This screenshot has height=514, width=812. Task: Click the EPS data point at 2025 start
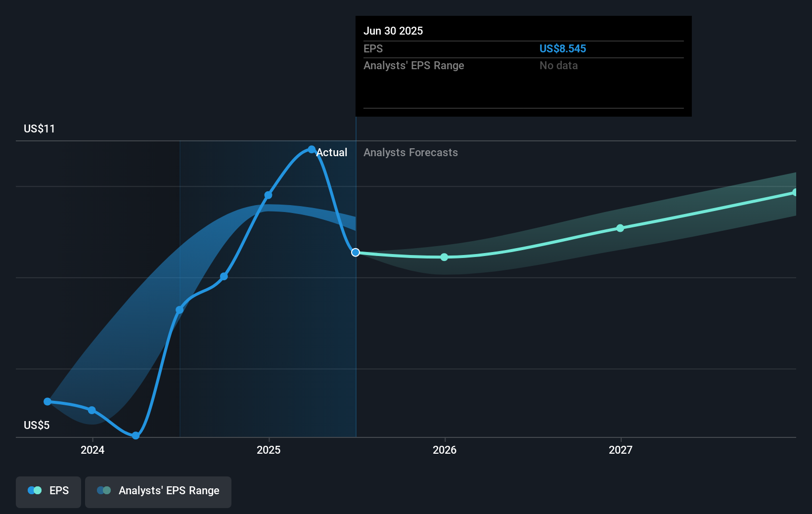pos(268,195)
